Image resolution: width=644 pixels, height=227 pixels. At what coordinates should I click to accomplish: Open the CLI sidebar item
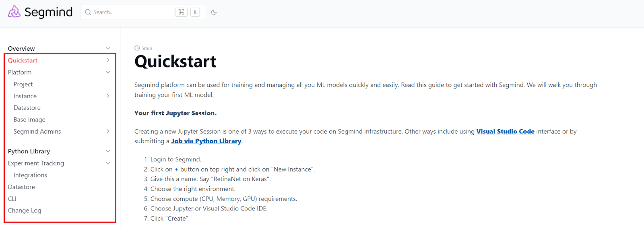coord(12,199)
